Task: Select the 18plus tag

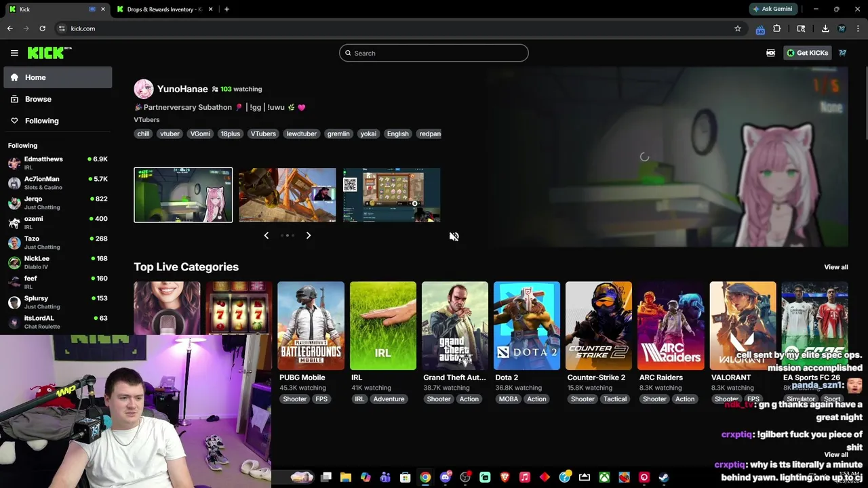Action: [x=230, y=134]
